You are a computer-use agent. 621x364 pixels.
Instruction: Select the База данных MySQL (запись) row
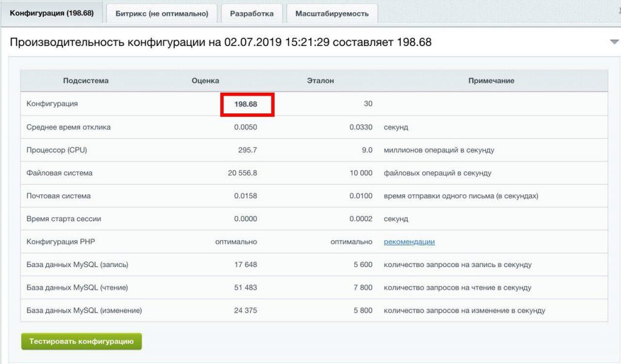pos(77,265)
